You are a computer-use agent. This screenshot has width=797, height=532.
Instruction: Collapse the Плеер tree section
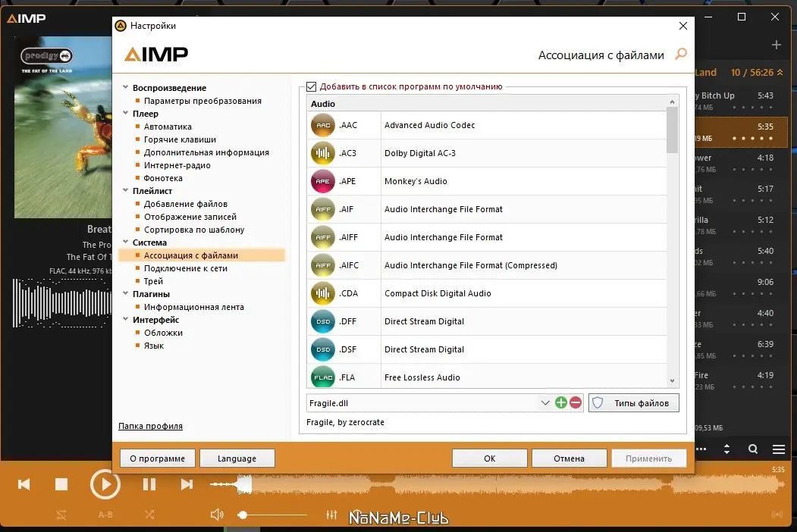126,113
